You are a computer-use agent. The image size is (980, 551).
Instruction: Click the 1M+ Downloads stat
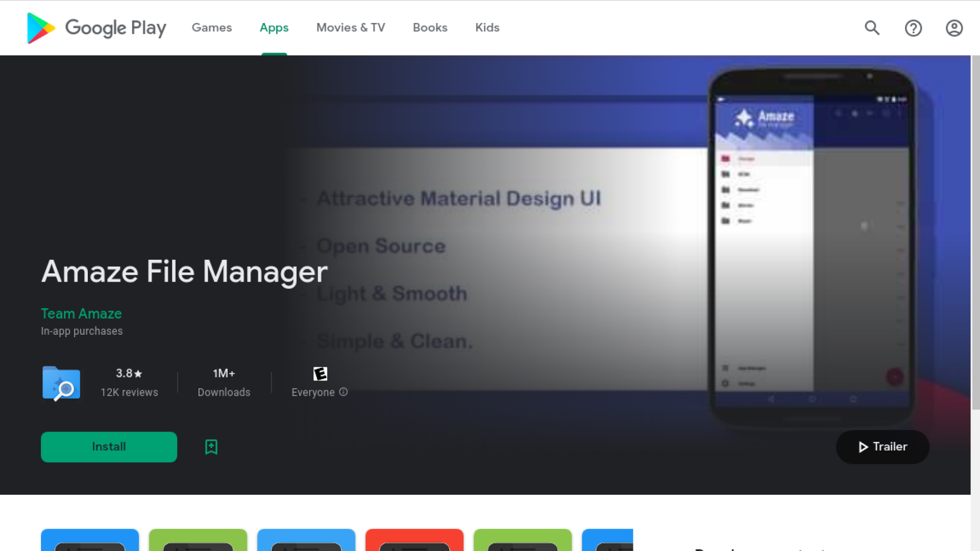point(224,383)
